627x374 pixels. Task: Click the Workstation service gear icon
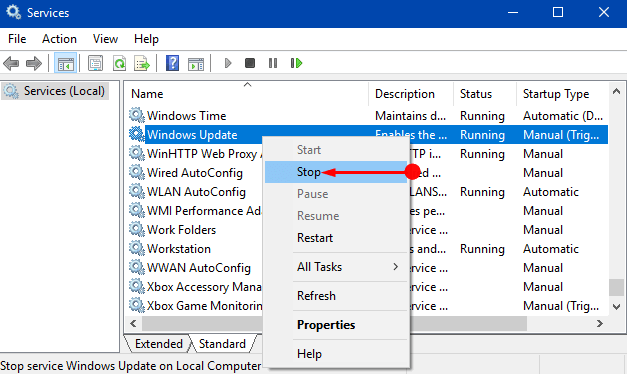[x=137, y=248]
